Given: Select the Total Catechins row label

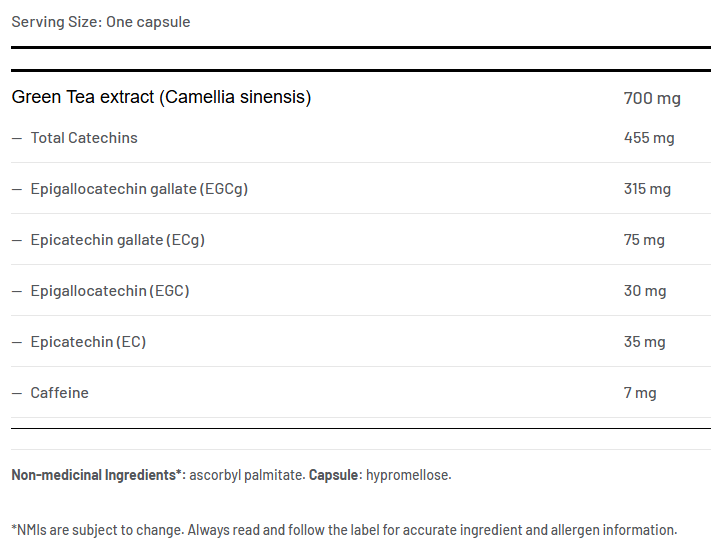Looking at the screenshot, I should click(84, 138).
